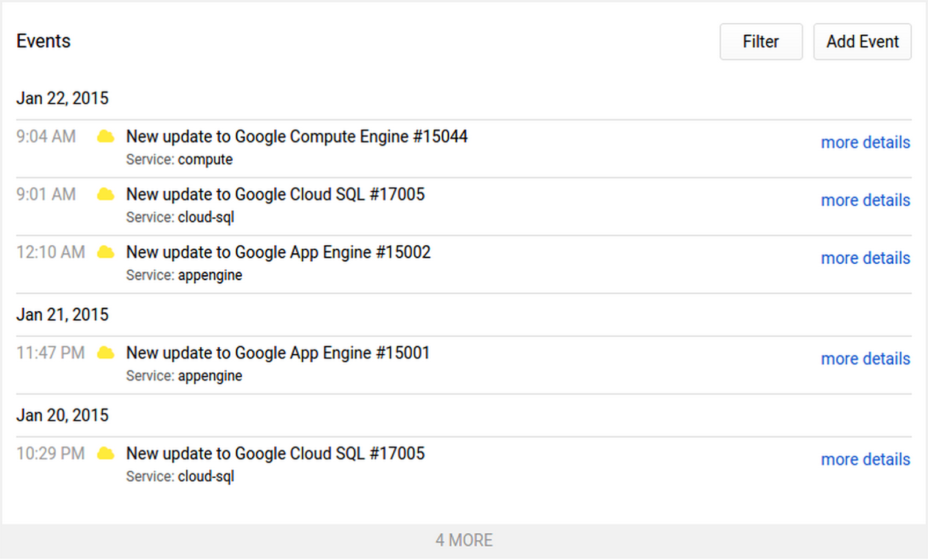Expand the 4 MORE hidden events
Viewport: 928px width, 560px height.
pos(464,540)
